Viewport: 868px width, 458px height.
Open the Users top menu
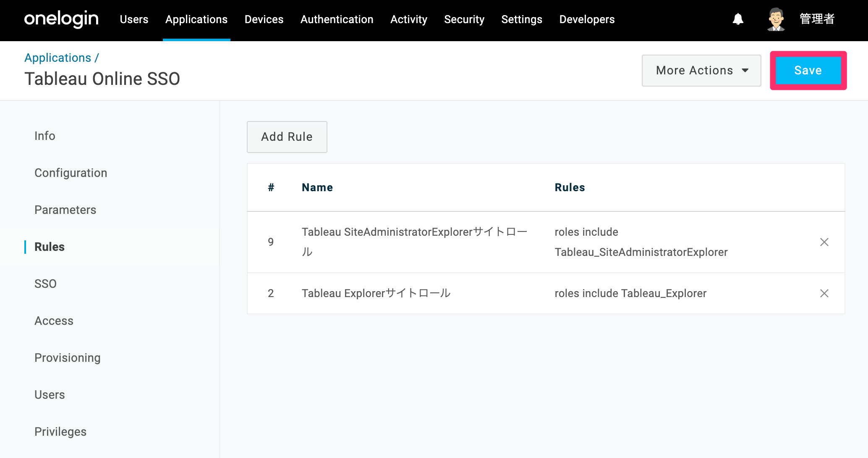(x=134, y=19)
